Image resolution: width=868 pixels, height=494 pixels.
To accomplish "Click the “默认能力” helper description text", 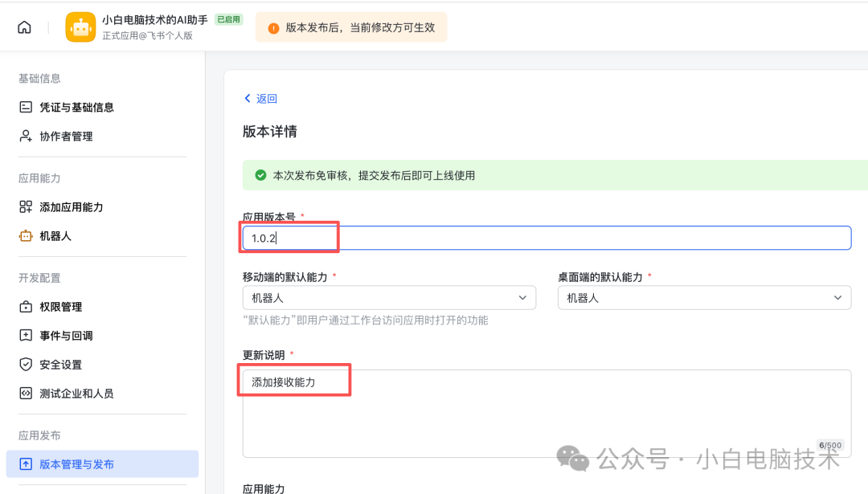I will pyautogui.click(x=366, y=320).
